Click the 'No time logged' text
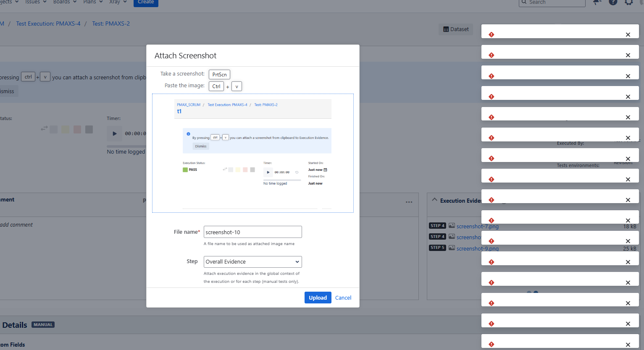The height and width of the screenshot is (350, 644). [126, 152]
